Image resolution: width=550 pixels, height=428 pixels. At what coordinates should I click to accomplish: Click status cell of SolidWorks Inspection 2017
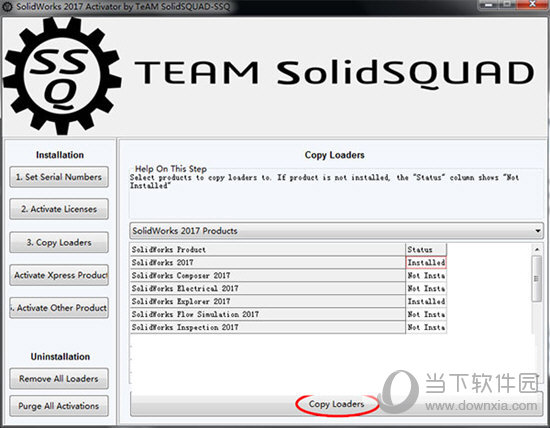(426, 327)
